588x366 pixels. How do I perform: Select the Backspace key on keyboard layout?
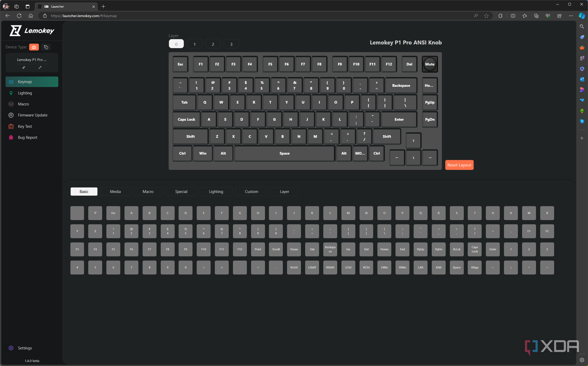(x=401, y=85)
